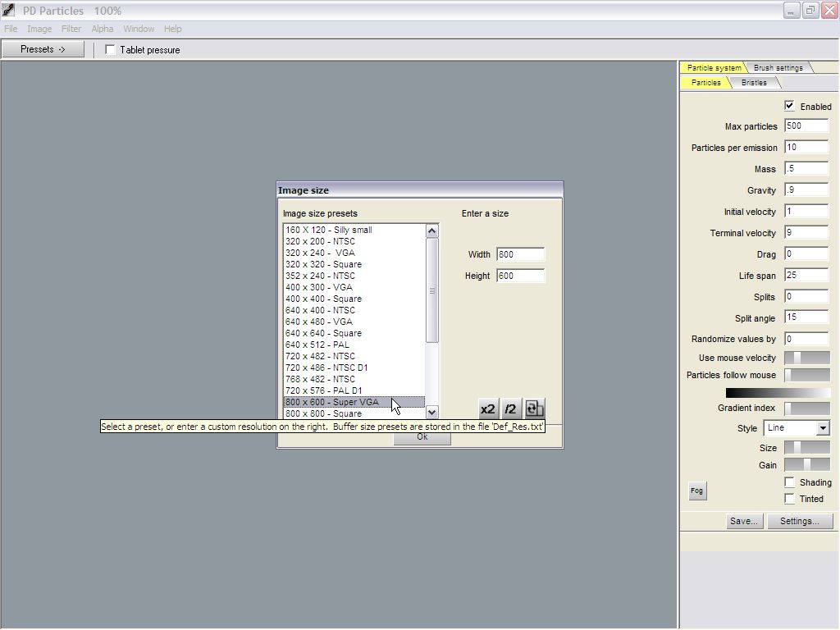840x630 pixels.
Task: Enable the Shading checkbox
Action: click(789, 482)
